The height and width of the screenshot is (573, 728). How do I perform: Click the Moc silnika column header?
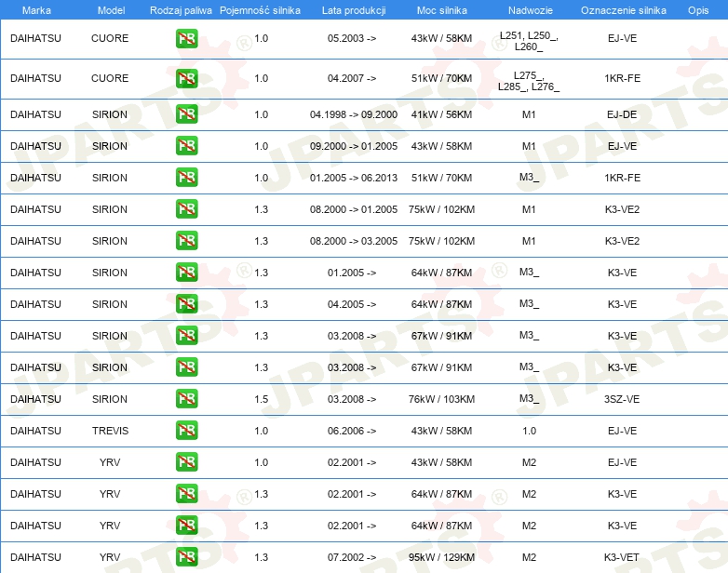[x=441, y=10]
